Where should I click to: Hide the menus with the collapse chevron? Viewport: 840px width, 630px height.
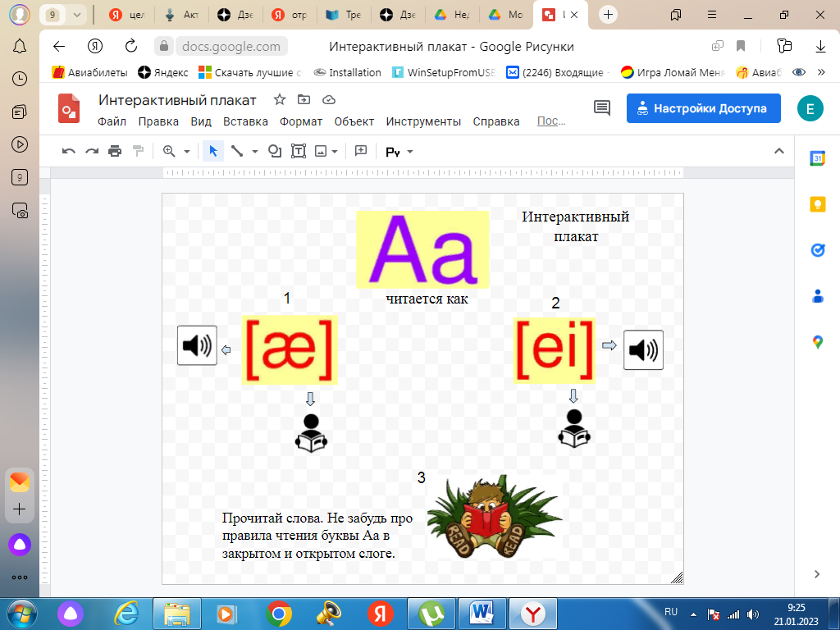778,151
